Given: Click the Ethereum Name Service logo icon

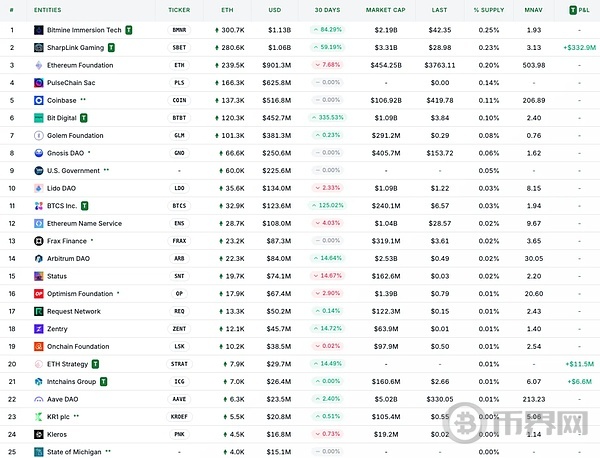Looking at the screenshot, I should pyautogui.click(x=39, y=223).
